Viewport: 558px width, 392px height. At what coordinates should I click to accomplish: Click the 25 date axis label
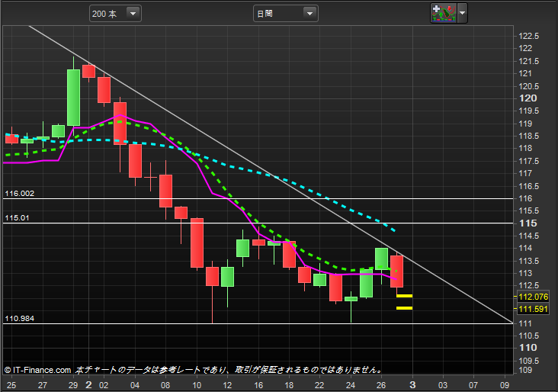coord(11,385)
